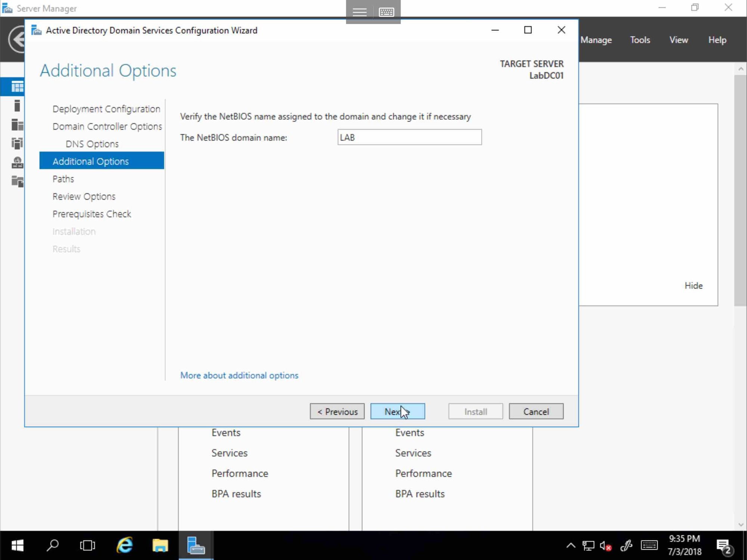Click the Server Manager title bar icon
Image resolution: width=747 pixels, height=560 pixels.
pos(7,8)
